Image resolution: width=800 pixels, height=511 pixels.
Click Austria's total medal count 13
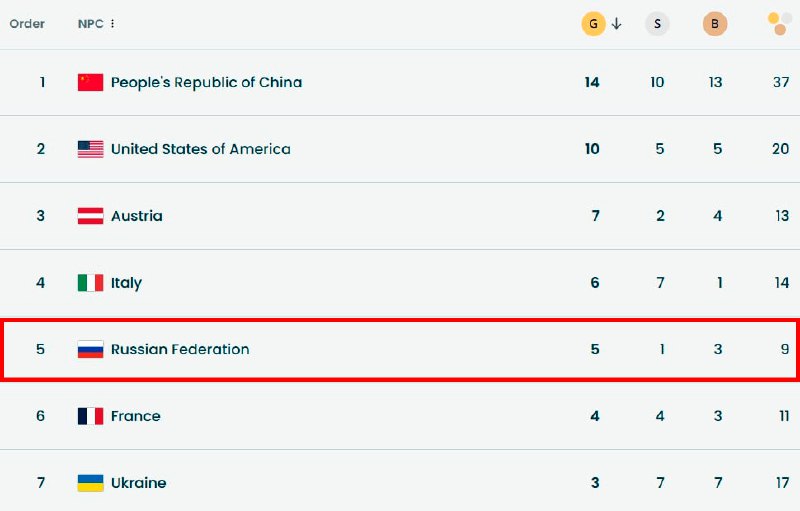point(781,216)
